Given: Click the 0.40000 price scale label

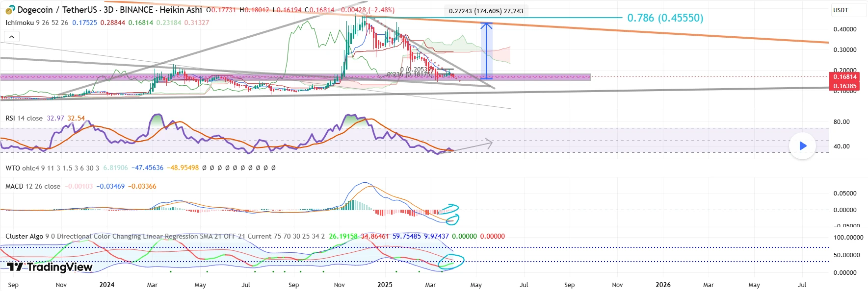Looking at the screenshot, I should click(845, 29).
